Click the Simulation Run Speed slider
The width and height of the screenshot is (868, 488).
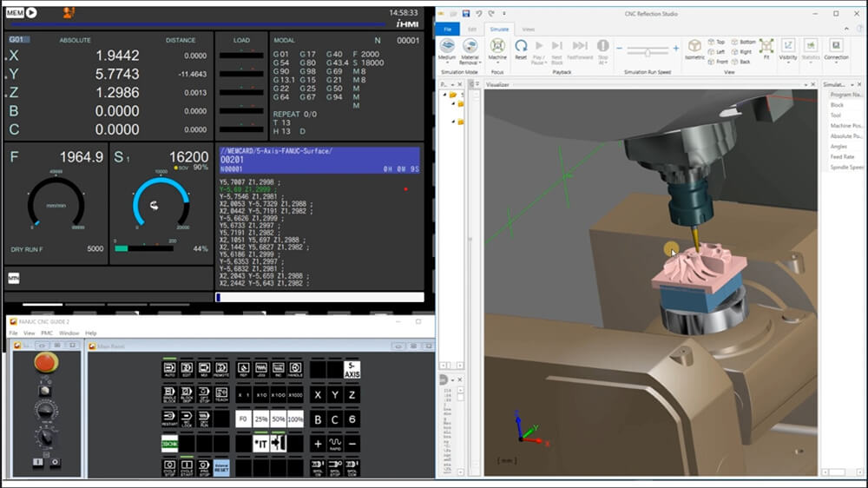point(648,53)
